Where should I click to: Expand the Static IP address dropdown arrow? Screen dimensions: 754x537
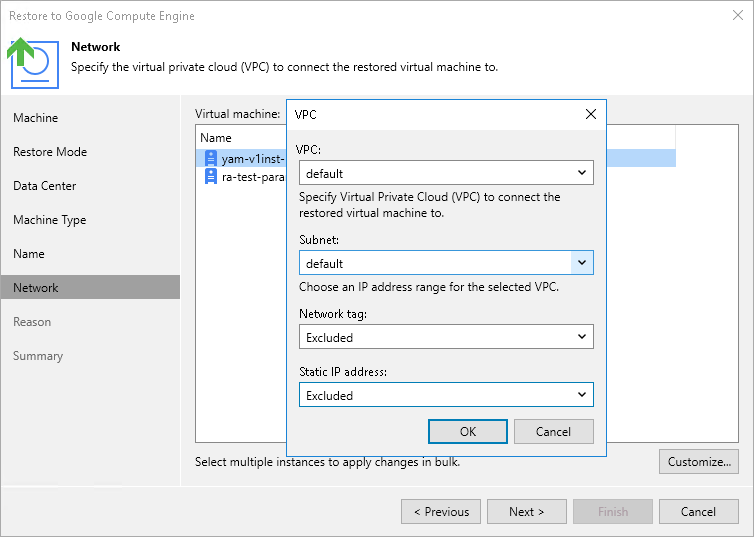pos(582,395)
